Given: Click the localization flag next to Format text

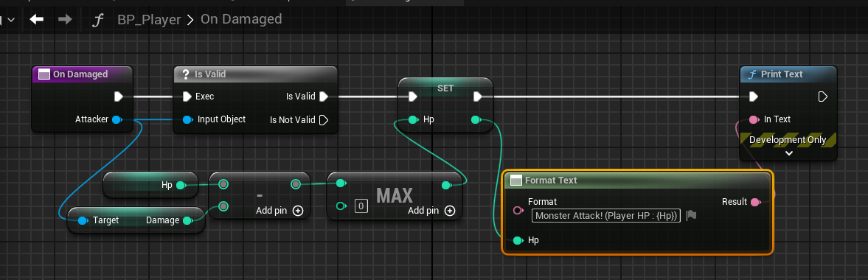Looking at the screenshot, I should click(692, 215).
